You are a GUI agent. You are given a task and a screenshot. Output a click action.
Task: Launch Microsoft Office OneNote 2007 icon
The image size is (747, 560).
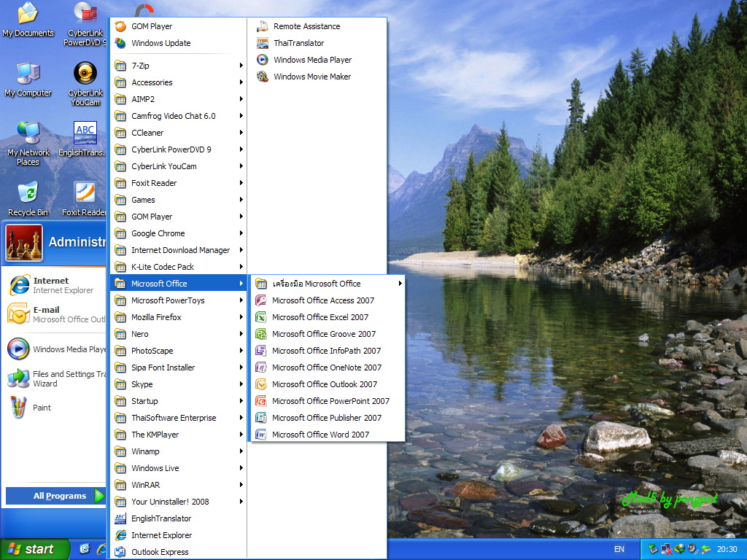coord(260,367)
